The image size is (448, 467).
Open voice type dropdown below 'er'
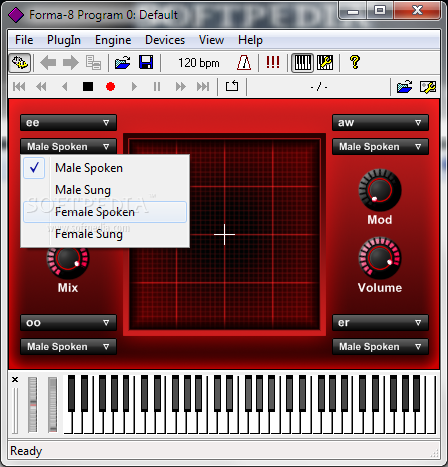380,346
